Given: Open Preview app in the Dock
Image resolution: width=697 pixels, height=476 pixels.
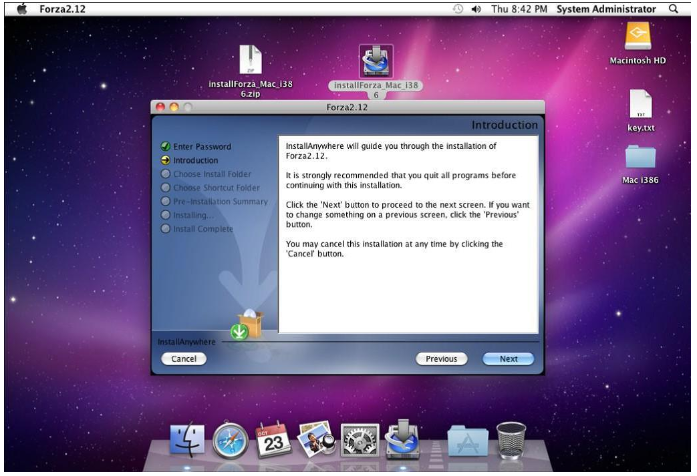Looking at the screenshot, I should 316,440.
